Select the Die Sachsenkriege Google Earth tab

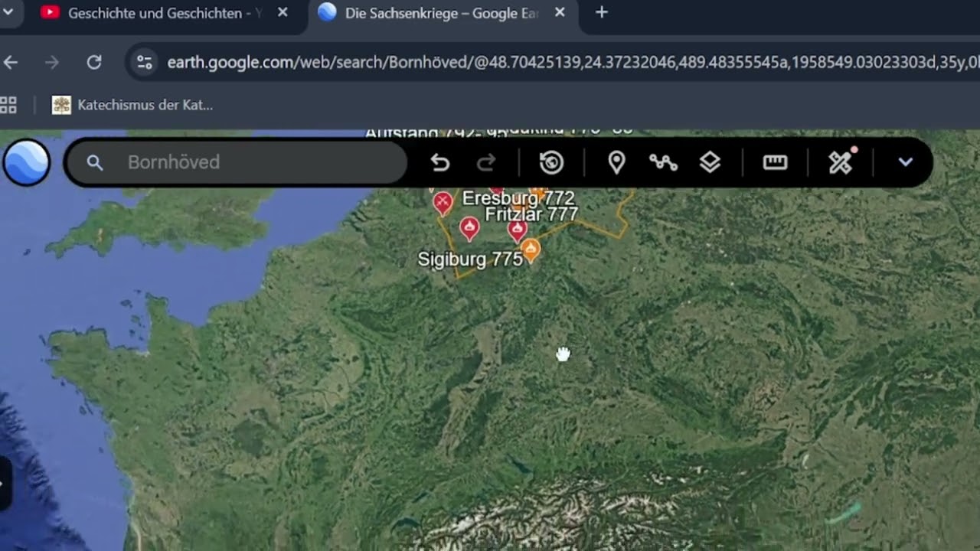(443, 13)
